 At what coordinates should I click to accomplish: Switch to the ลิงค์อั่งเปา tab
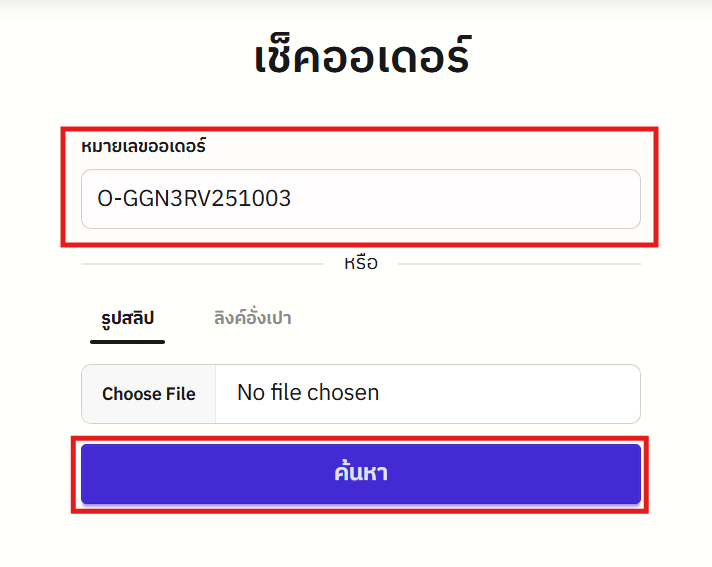pyautogui.click(x=252, y=318)
